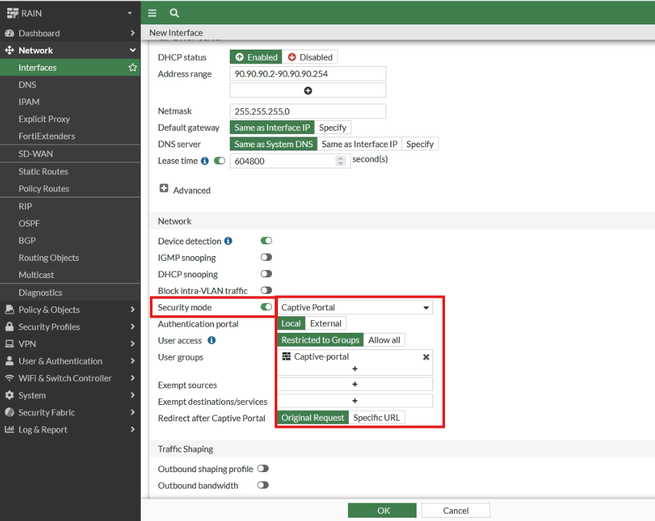Select External authentication portal option
The image size is (655, 521).
coord(326,324)
